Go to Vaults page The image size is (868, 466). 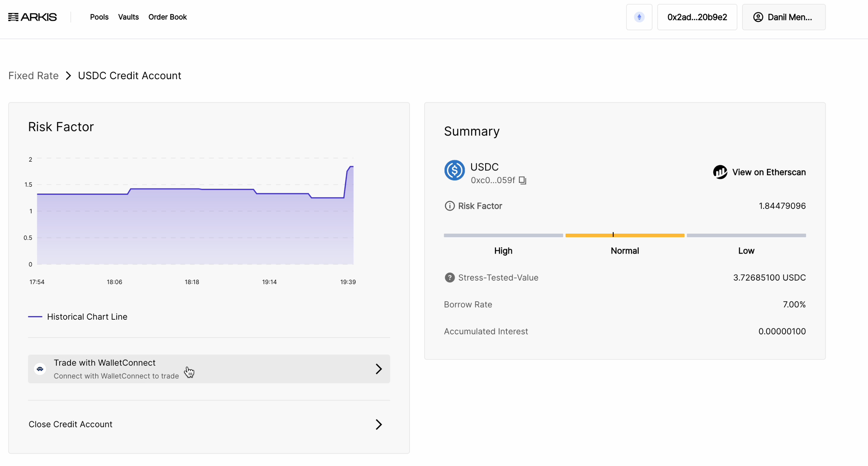(128, 17)
